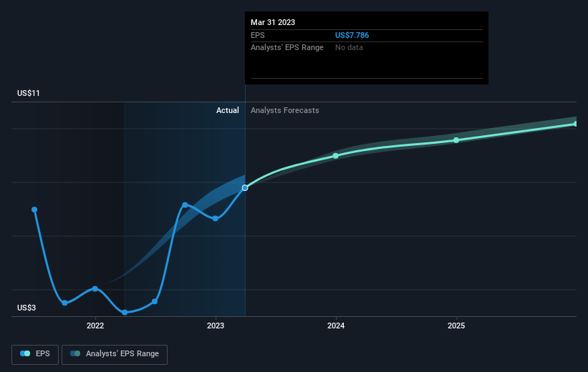588x372 pixels.
Task: Click the 2025 x-axis label
Action: pos(456,325)
